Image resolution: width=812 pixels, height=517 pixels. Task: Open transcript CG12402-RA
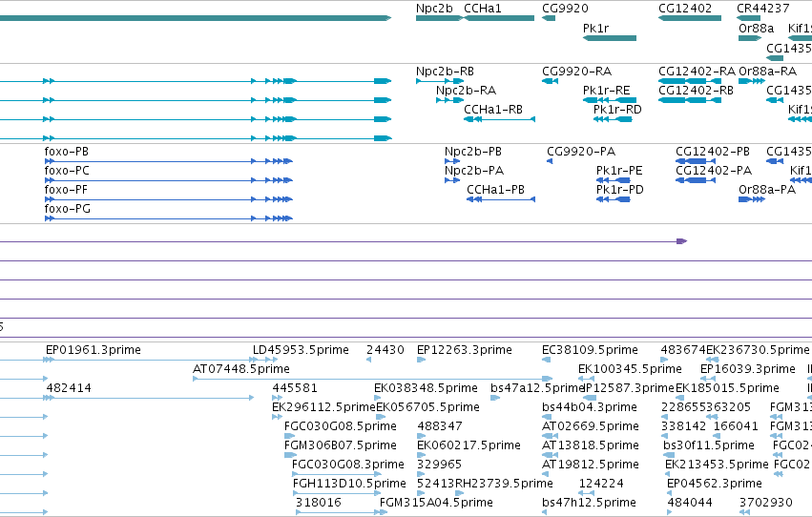click(x=697, y=72)
